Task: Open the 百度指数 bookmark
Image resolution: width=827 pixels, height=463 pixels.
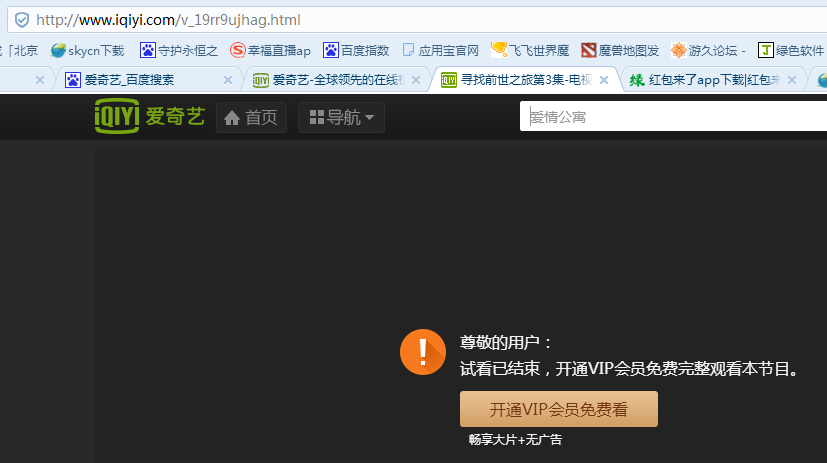Action: coord(356,50)
